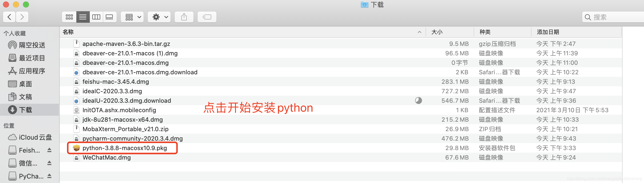The image size is (644, 183).
Task: Click the Safari icon of the dbeaver download
Action: click(77, 72)
